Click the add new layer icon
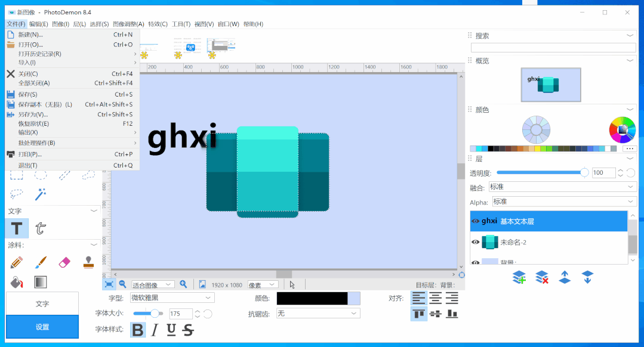The height and width of the screenshot is (347, 644). pyautogui.click(x=519, y=277)
